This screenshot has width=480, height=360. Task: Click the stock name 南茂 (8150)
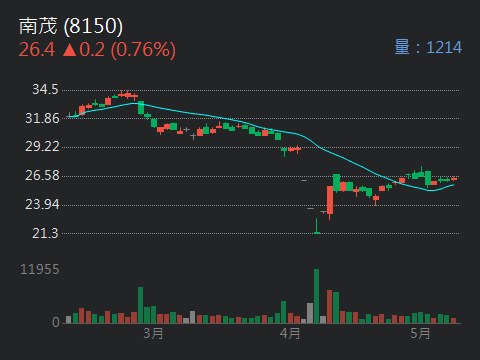coord(71,26)
